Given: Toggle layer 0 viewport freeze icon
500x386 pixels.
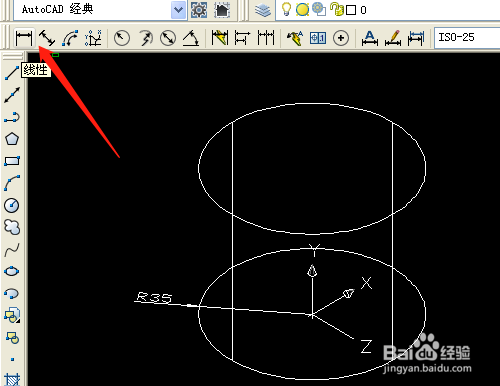Looking at the screenshot, I should pyautogui.click(x=319, y=9).
